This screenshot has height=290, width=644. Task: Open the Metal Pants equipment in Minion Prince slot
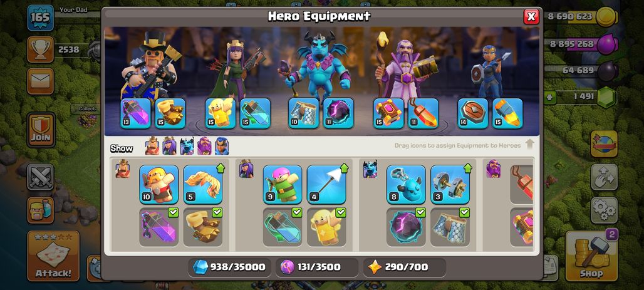click(x=303, y=113)
